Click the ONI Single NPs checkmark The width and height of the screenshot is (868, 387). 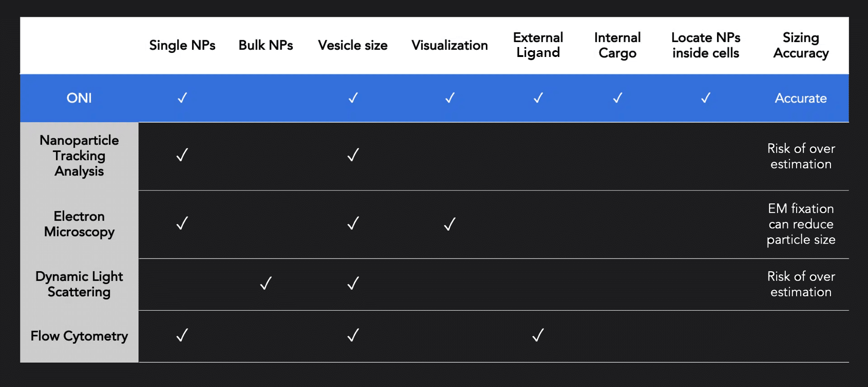182,98
